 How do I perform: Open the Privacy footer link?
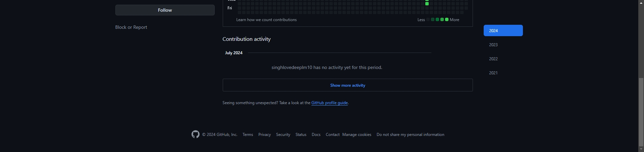264,135
